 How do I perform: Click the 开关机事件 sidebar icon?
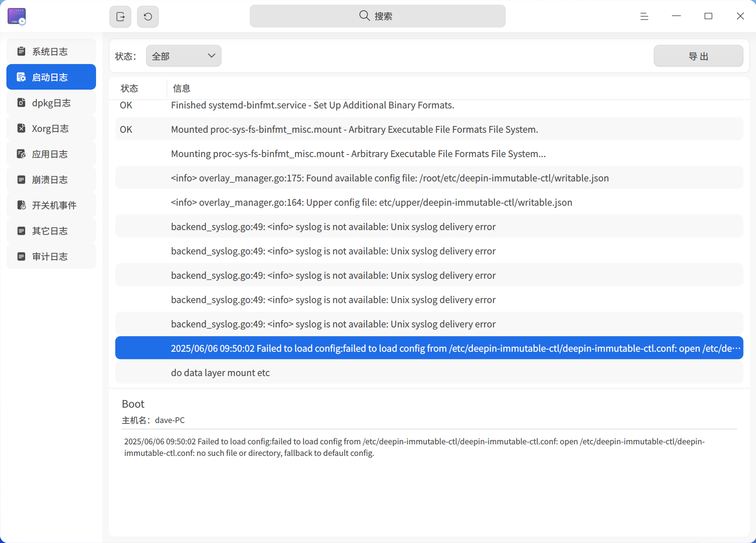pyautogui.click(x=21, y=205)
